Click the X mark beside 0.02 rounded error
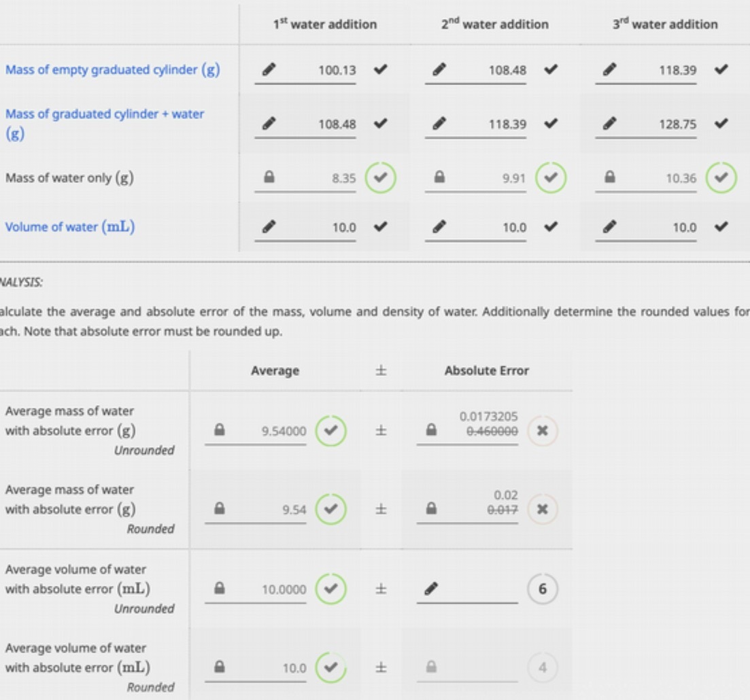Viewport: 750px width, 700px height. pos(543,509)
